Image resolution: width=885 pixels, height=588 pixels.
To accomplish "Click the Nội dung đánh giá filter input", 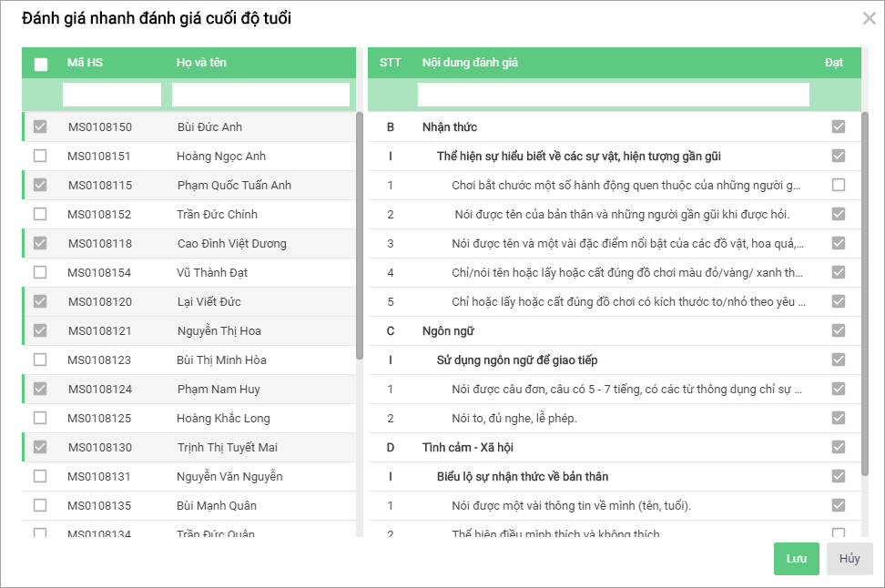I will point(613,95).
